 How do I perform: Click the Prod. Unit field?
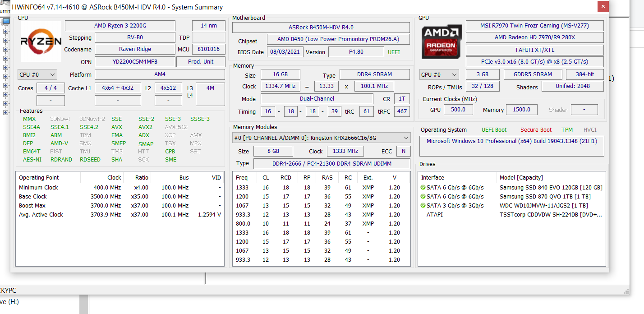201,62
